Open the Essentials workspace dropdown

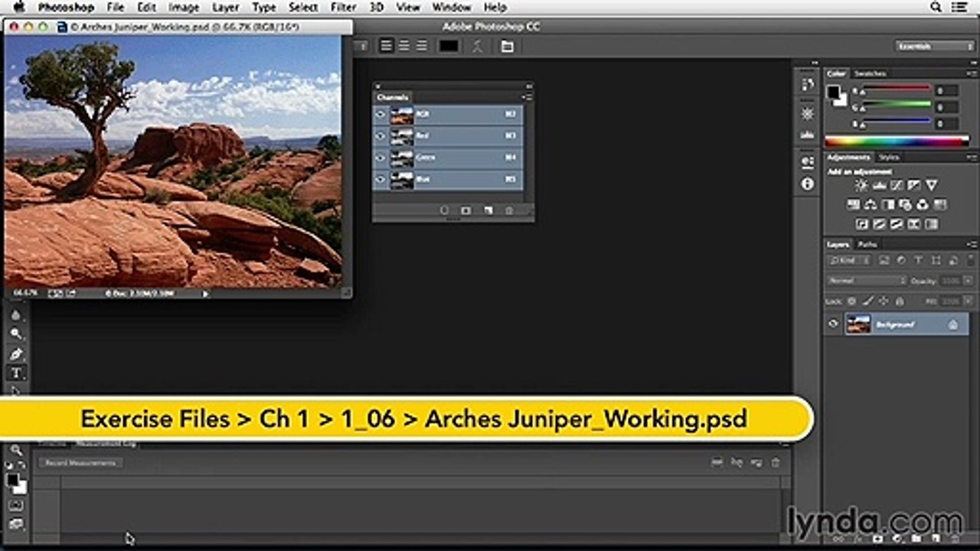935,46
